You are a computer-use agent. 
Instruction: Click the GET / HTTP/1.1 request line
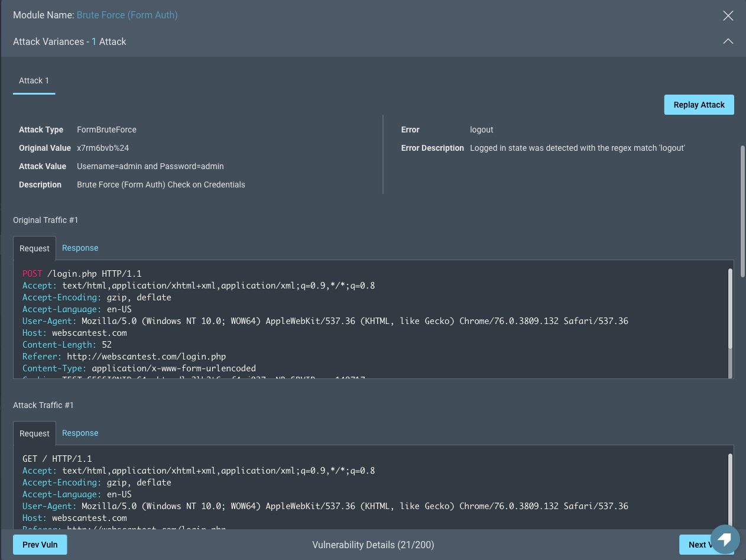pos(57,459)
